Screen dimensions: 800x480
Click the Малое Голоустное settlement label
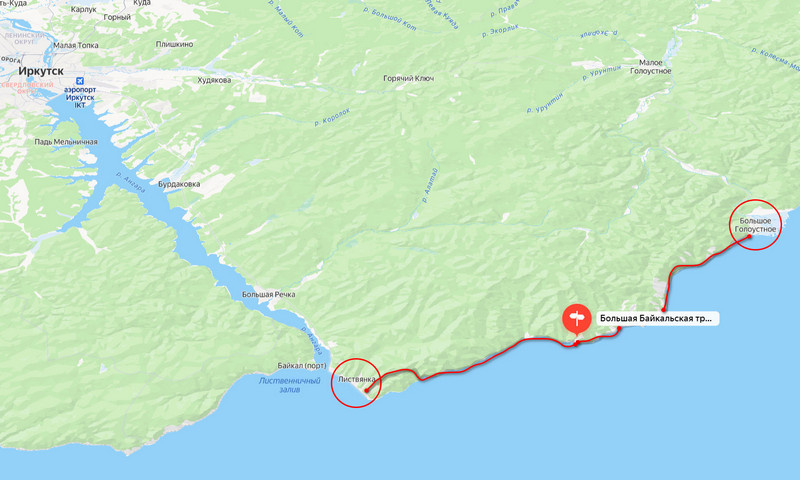click(651, 67)
